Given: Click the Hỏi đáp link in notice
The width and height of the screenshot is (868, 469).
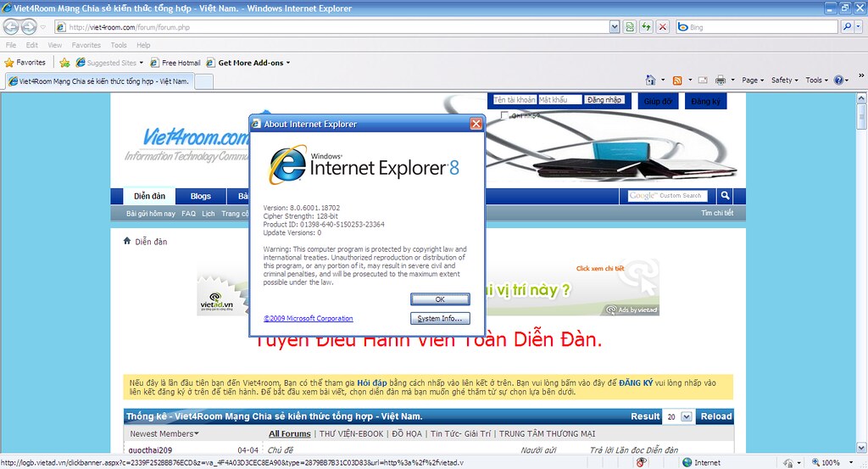Looking at the screenshot, I should point(372,382).
